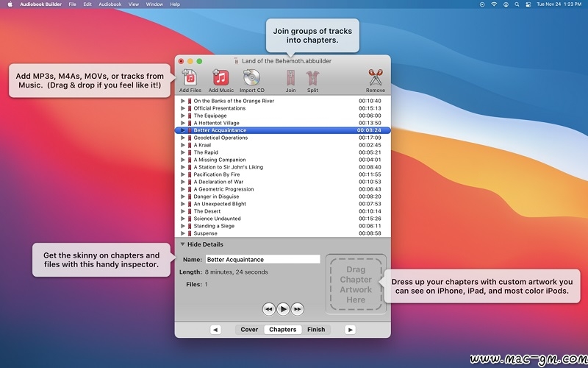Click the bookmark icon beside A Declaration of War
The height and width of the screenshot is (368, 588).
[190, 182]
